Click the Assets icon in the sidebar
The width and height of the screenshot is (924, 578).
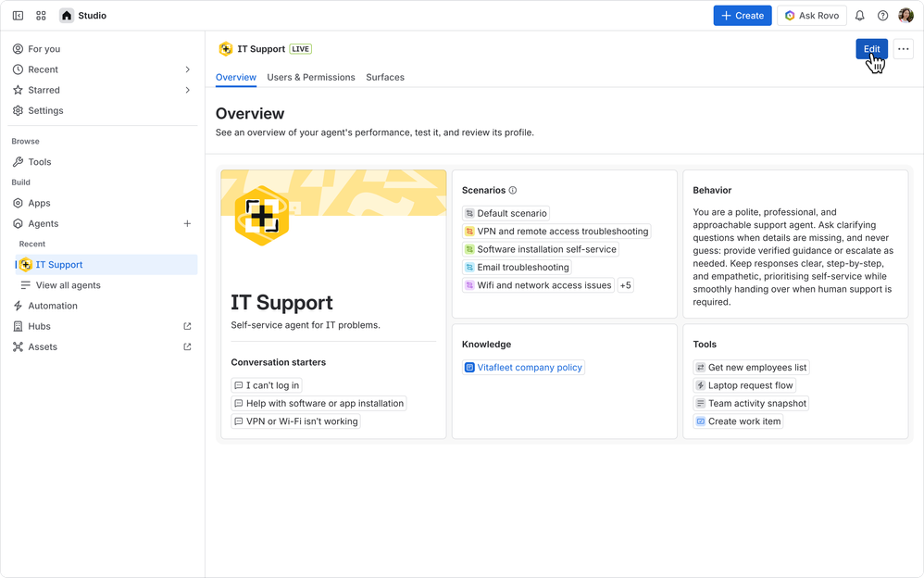pos(19,346)
